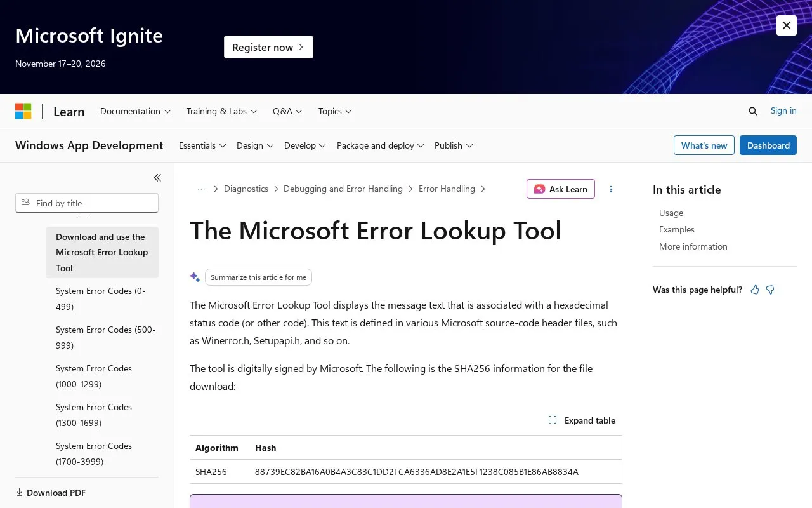812x508 pixels.
Task: Open the Learn home link
Action: click(x=69, y=112)
